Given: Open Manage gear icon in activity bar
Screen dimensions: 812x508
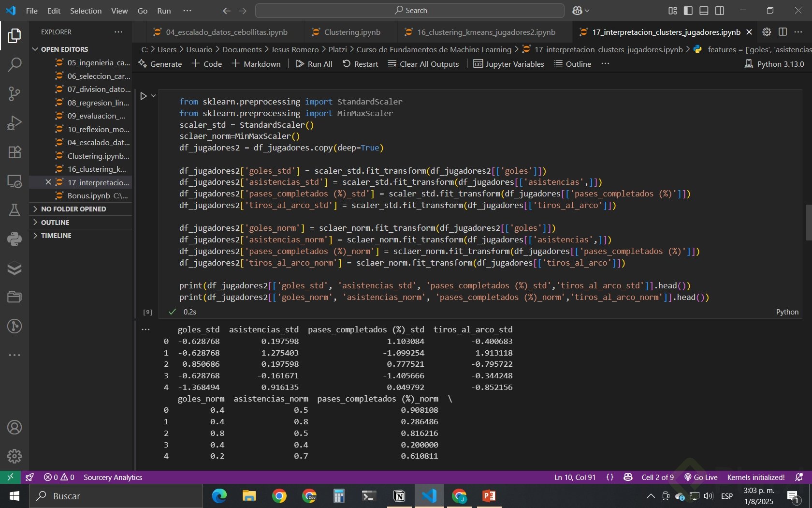Looking at the screenshot, I should click(14, 456).
